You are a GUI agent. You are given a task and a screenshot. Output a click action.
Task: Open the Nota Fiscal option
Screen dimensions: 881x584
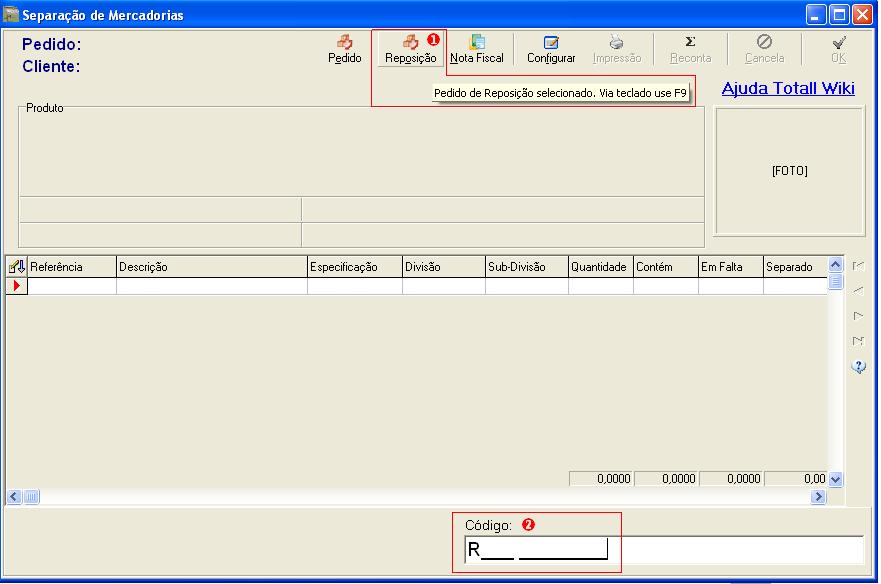(476, 49)
